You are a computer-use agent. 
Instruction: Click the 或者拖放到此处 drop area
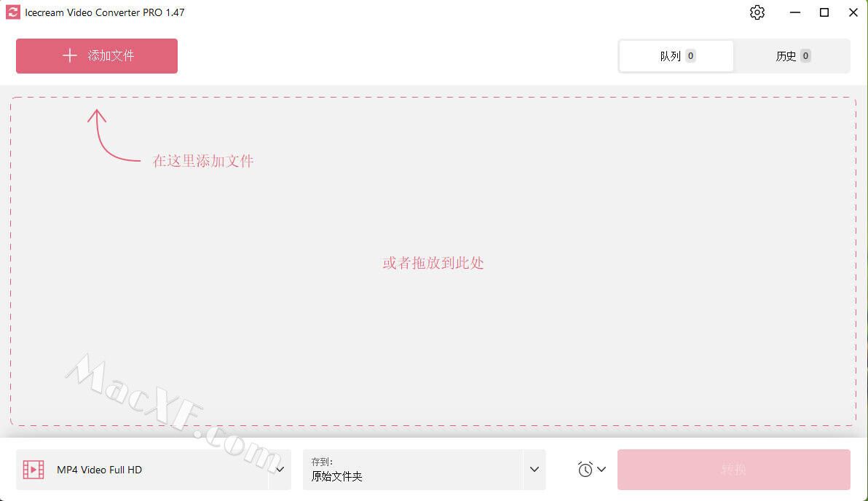pyautogui.click(x=433, y=262)
